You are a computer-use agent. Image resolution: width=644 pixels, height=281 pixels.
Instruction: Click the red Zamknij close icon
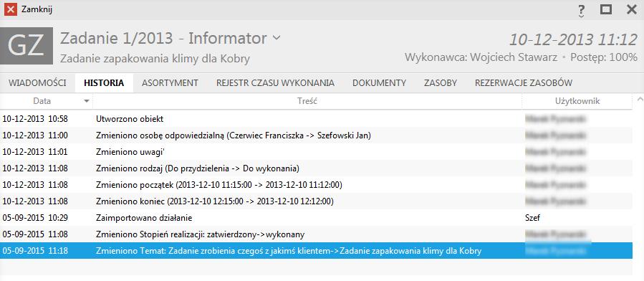click(x=10, y=9)
